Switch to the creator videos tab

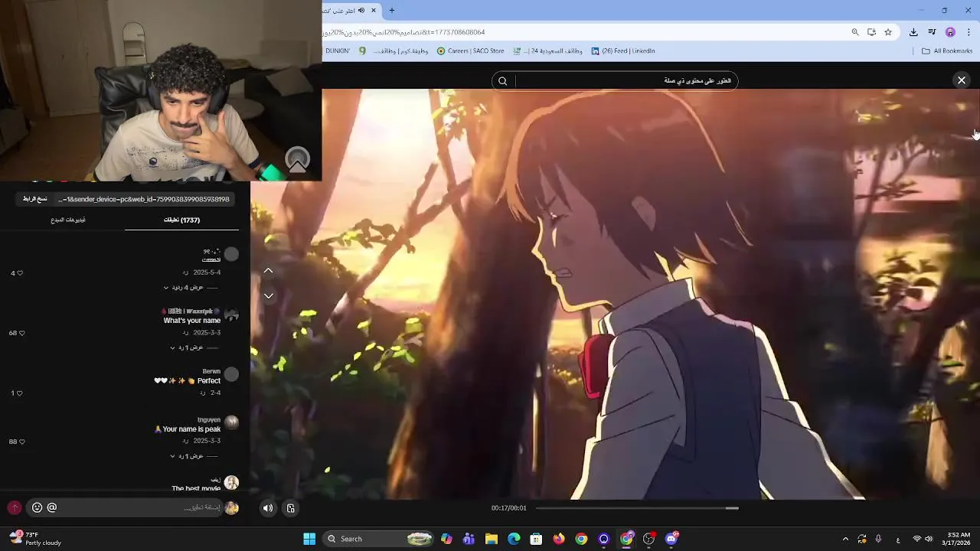[68, 220]
